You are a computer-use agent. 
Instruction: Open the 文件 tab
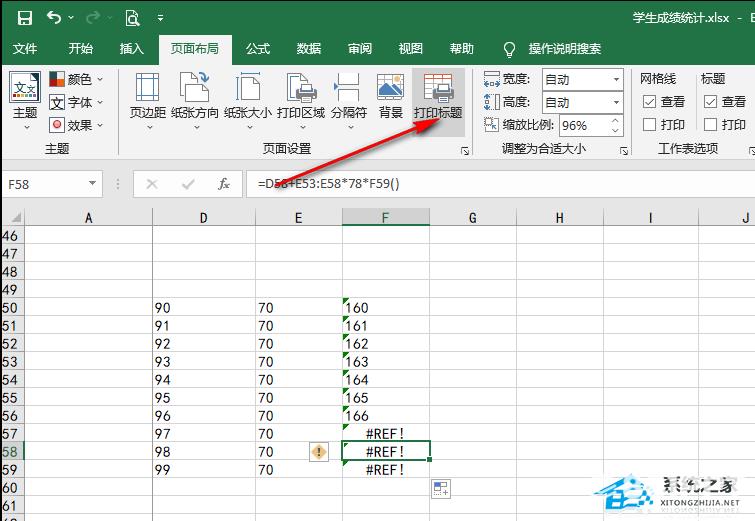tap(25, 49)
